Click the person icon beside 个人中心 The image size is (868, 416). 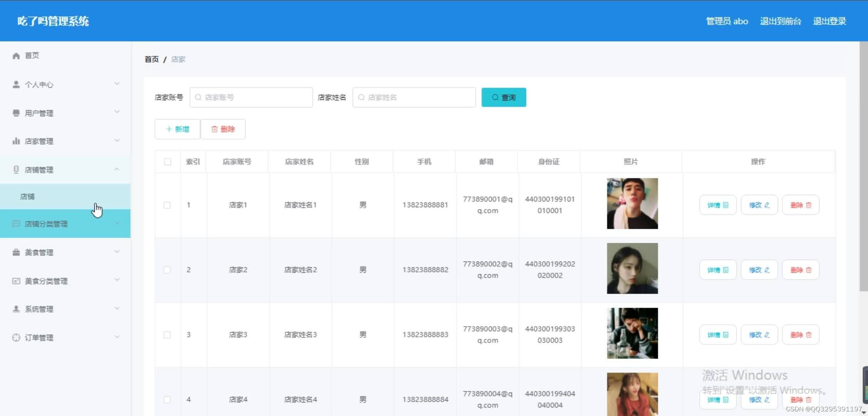point(16,84)
